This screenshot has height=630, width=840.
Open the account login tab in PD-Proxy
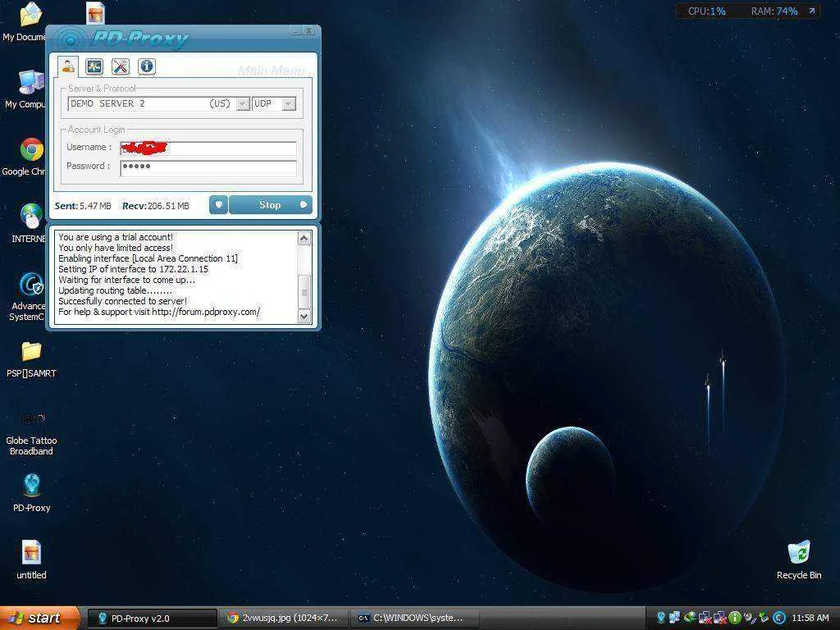coord(68,66)
